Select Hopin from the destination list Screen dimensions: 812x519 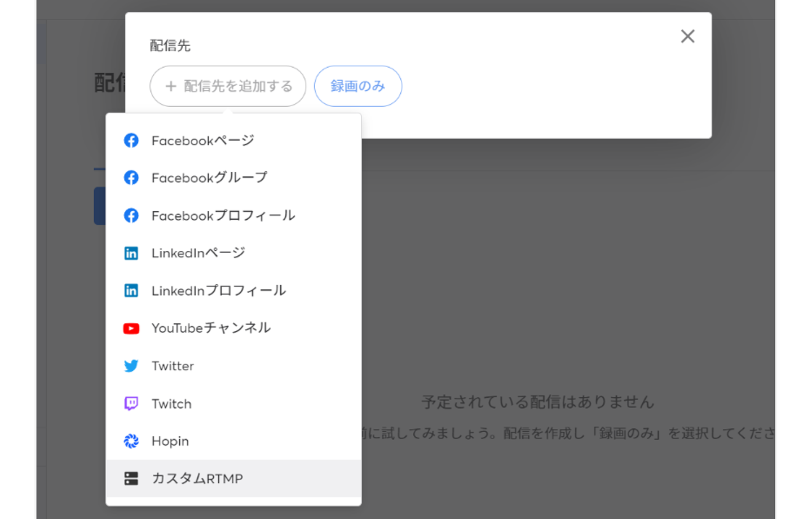pos(233,441)
